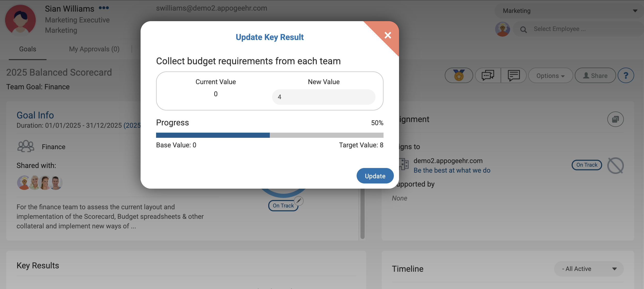
Task: Open the Options dropdown menu
Action: coord(550,76)
